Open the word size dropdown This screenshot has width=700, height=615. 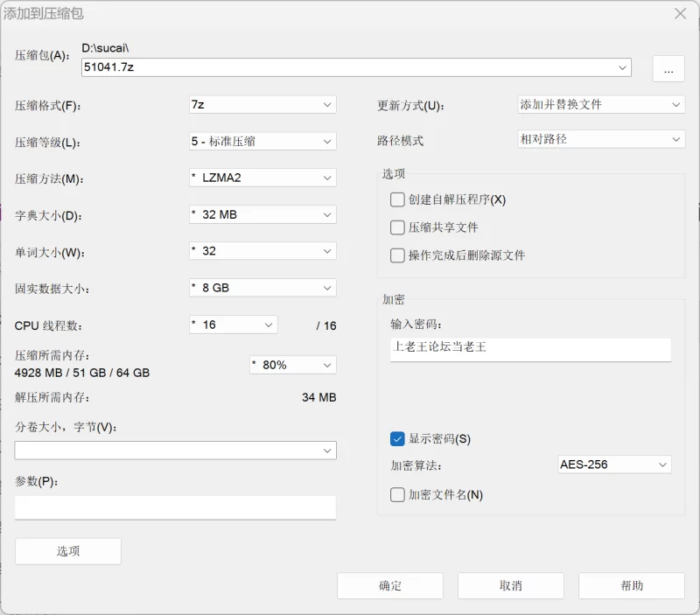[x=262, y=251]
